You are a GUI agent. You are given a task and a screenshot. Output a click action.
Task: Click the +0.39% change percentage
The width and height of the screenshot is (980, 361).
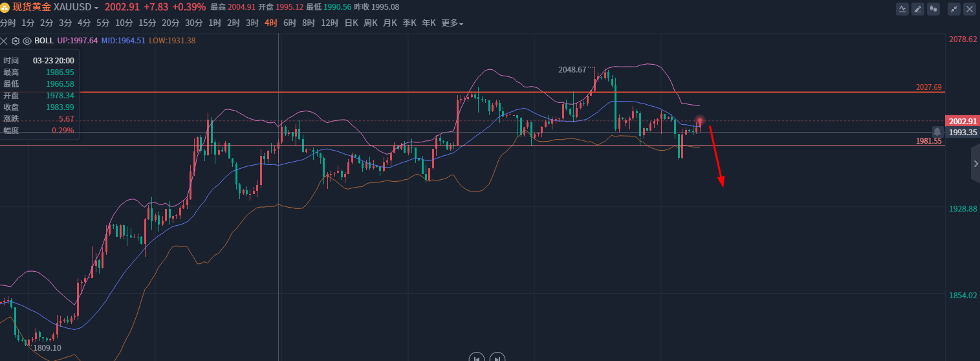(x=189, y=7)
